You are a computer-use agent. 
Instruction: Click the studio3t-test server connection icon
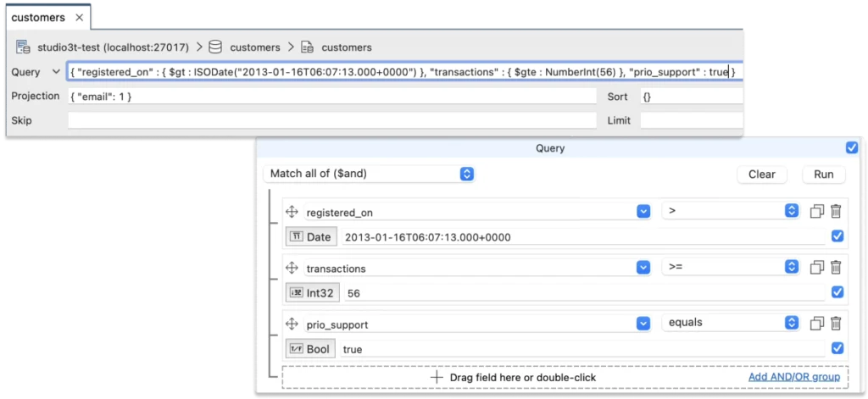click(23, 47)
